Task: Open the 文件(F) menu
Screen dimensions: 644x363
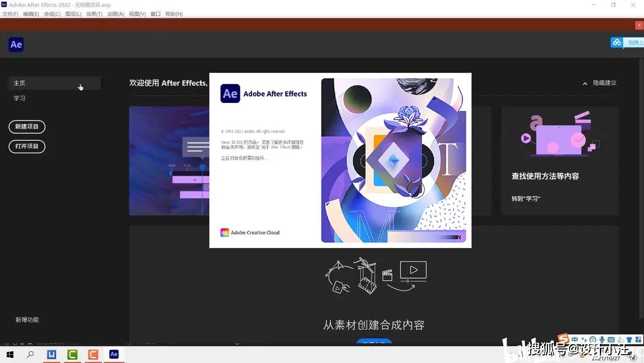Action: pos(10,14)
